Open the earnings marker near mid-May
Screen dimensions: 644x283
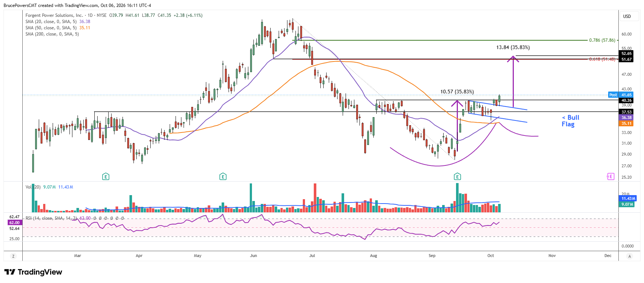click(223, 177)
